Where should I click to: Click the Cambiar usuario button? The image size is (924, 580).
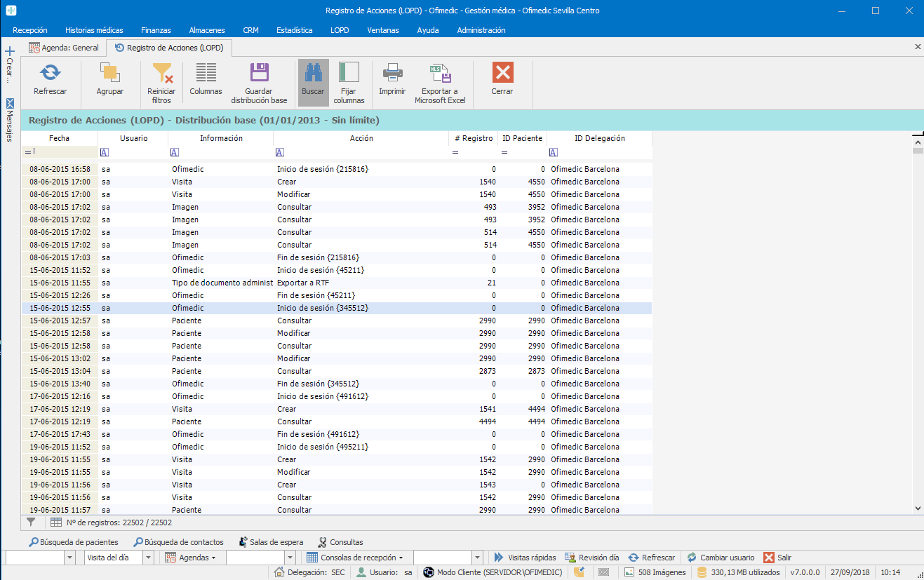tap(721, 558)
